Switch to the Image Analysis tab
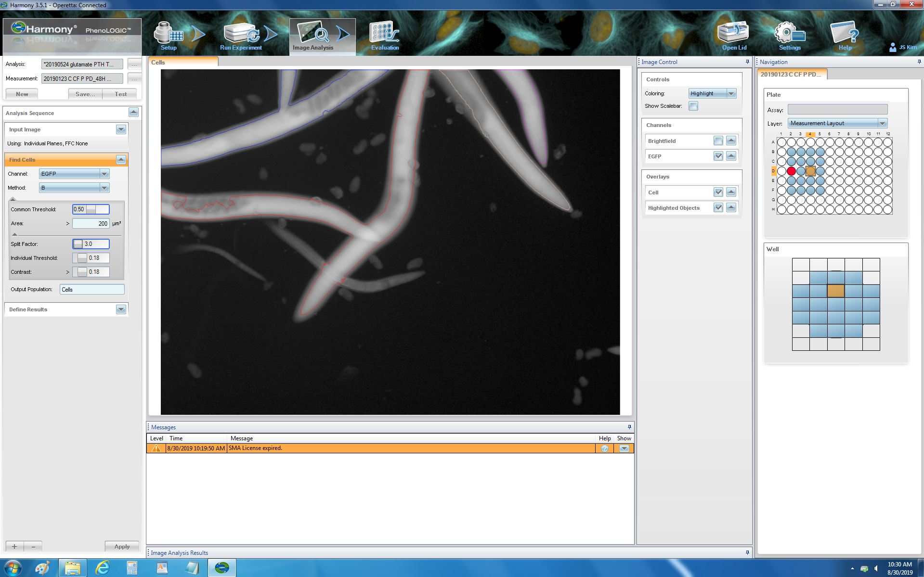The image size is (924, 577). [313, 36]
